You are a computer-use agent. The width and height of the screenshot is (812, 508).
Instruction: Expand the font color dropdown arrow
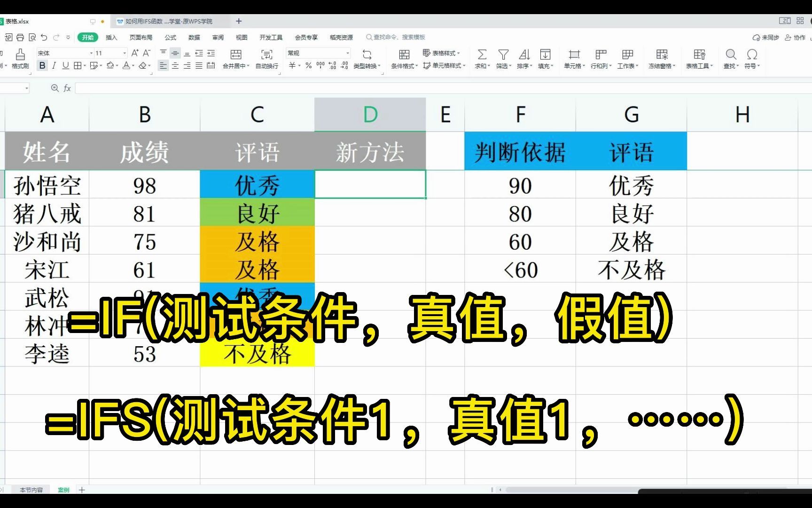click(133, 65)
